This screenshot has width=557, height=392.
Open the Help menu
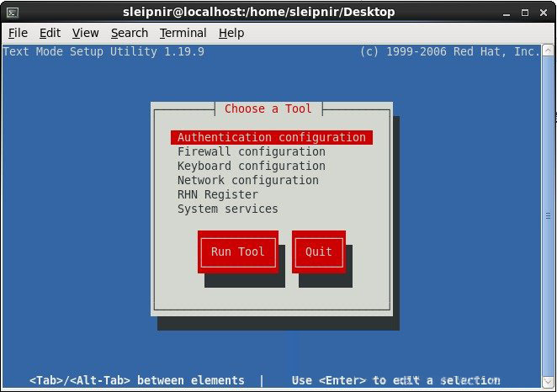coord(231,33)
